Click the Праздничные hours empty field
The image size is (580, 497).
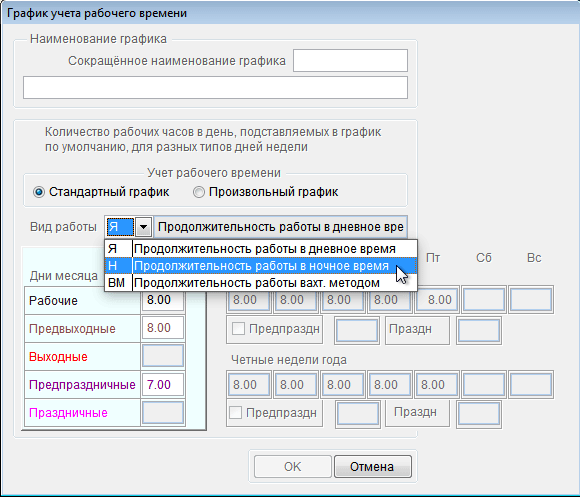coord(162,413)
